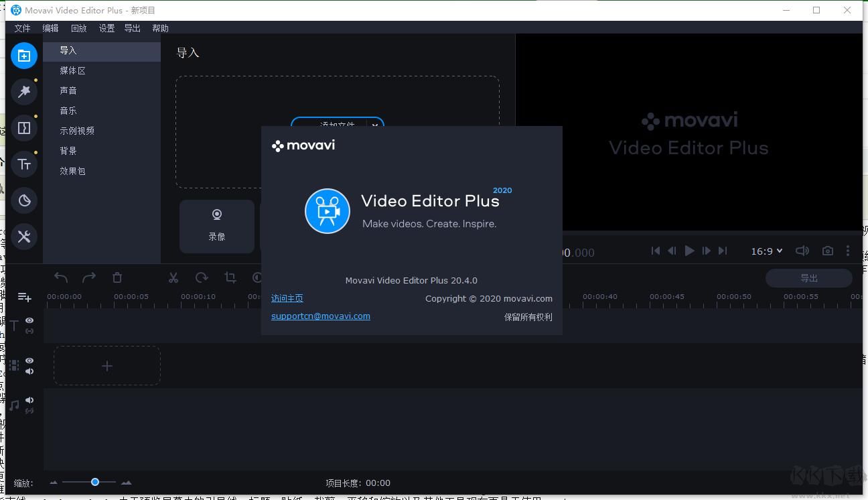868x500 pixels.
Task: Open the Filters magic wand panel
Action: coord(24,91)
